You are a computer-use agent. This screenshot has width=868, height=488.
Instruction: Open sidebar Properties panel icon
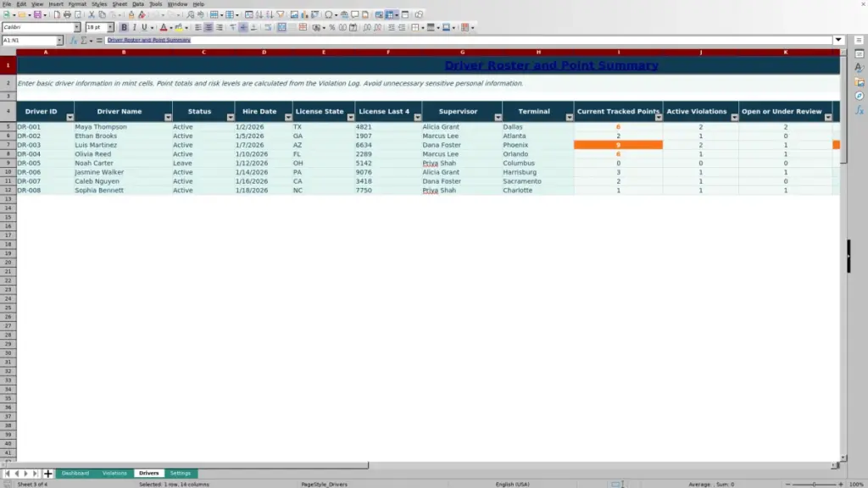(x=860, y=54)
